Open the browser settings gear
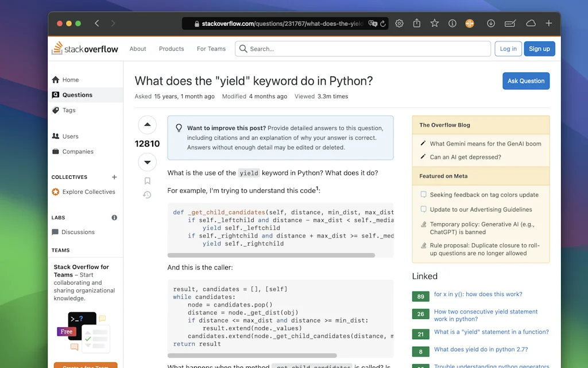 click(x=399, y=23)
